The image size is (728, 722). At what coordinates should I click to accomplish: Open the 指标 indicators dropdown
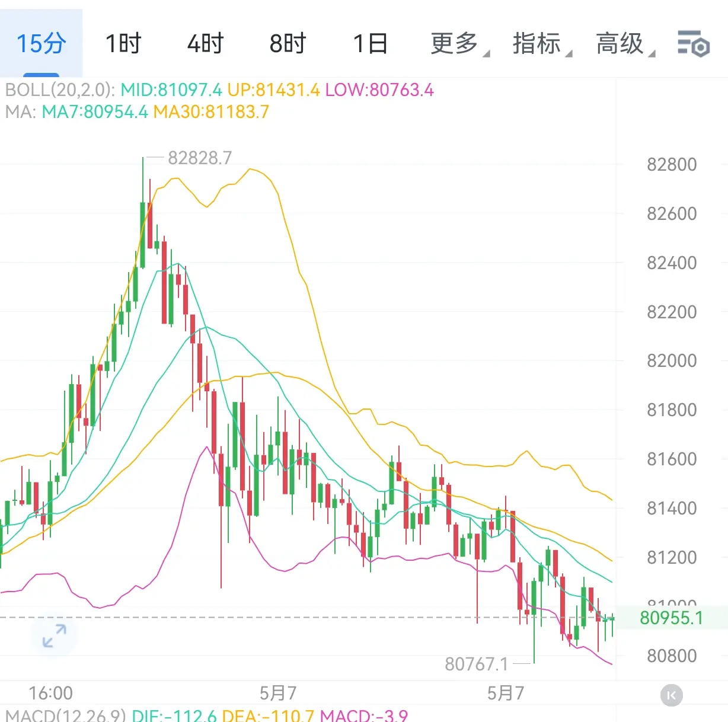pos(542,44)
